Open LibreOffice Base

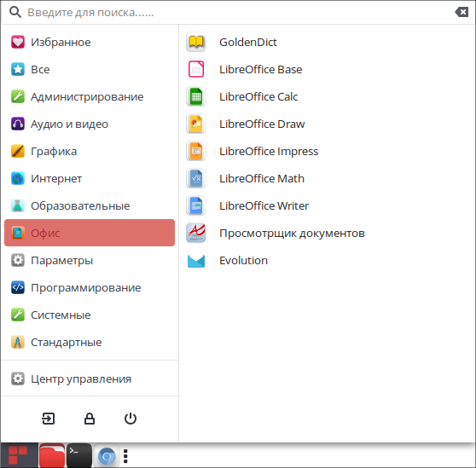pos(328,69)
